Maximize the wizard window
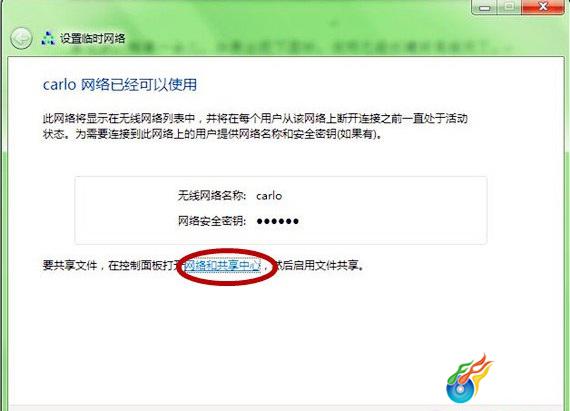570x411 pixels. (x=509, y=7)
